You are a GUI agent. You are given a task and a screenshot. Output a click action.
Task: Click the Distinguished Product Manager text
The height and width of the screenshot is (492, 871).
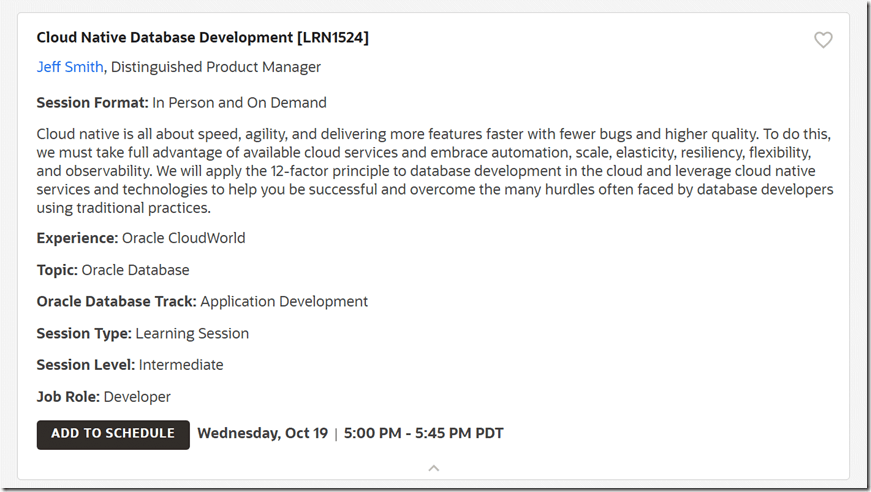tap(216, 67)
